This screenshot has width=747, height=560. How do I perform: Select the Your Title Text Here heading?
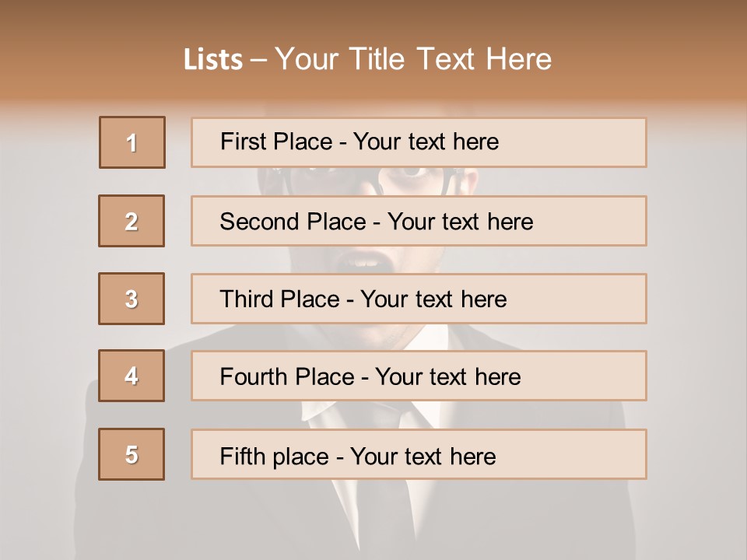[x=413, y=59]
